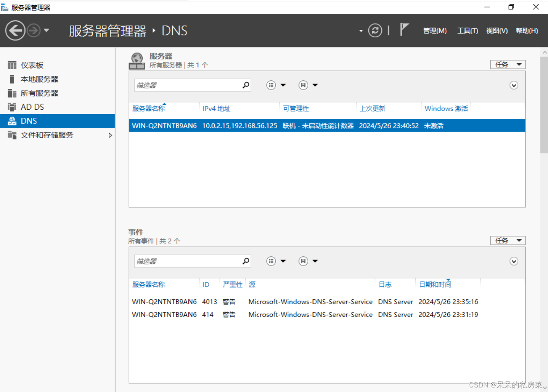Click the vertical scrollbar thumb

pos(544,105)
